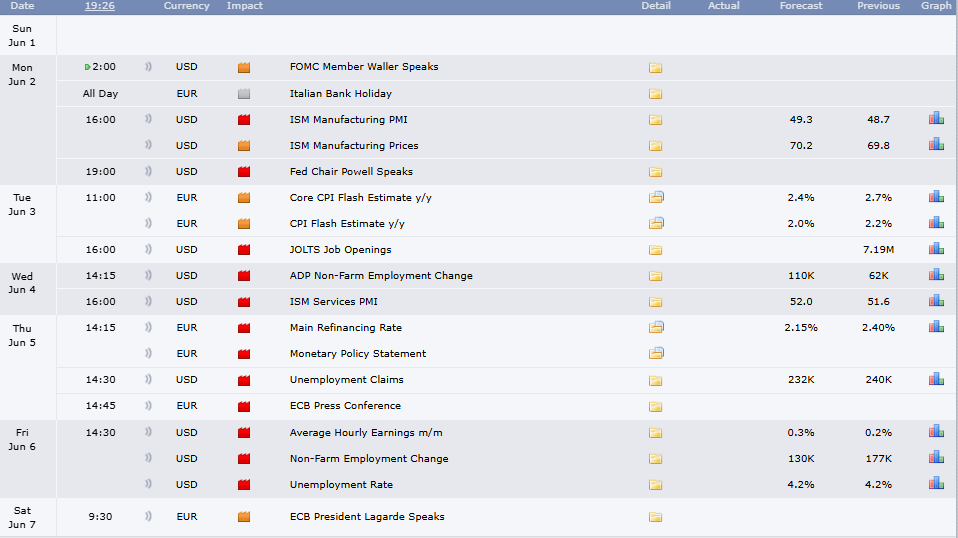
Task: Open the detail folder for Fed Chair Powell Speaks
Action: (x=656, y=172)
